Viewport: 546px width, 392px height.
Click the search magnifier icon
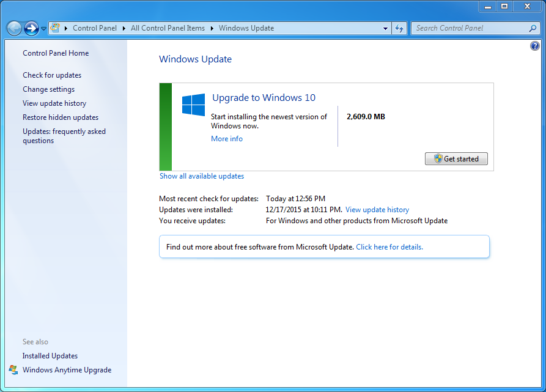tap(531, 28)
